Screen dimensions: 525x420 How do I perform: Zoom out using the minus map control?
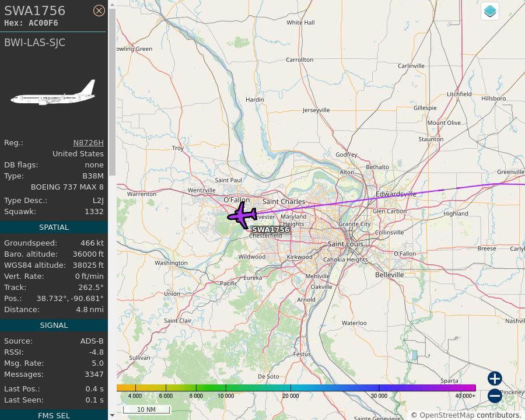pyautogui.click(x=494, y=395)
